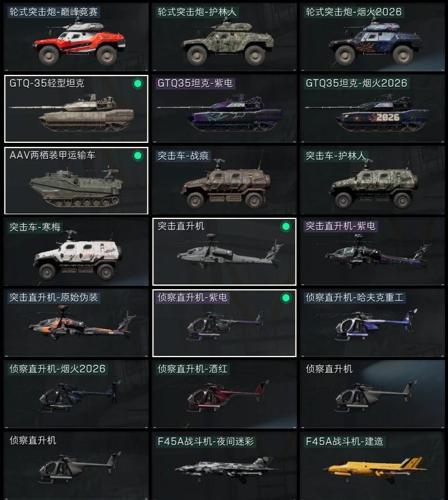Click the green equipped dot on 突击直升机
448x500 pixels.
pyautogui.click(x=286, y=227)
